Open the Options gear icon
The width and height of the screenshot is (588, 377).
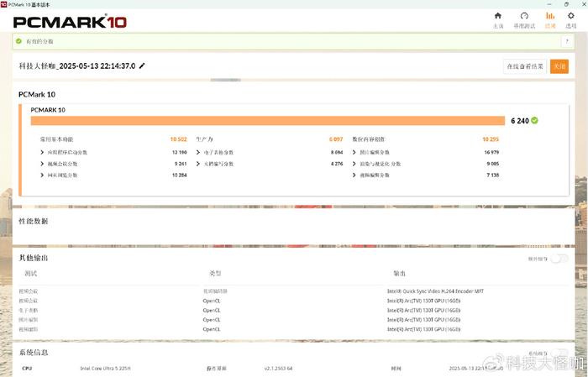pyautogui.click(x=570, y=16)
